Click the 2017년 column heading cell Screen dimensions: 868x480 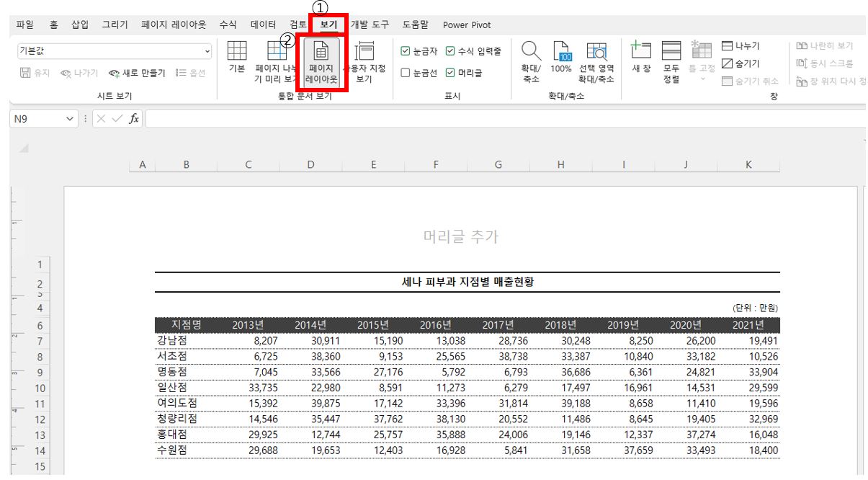point(498,325)
